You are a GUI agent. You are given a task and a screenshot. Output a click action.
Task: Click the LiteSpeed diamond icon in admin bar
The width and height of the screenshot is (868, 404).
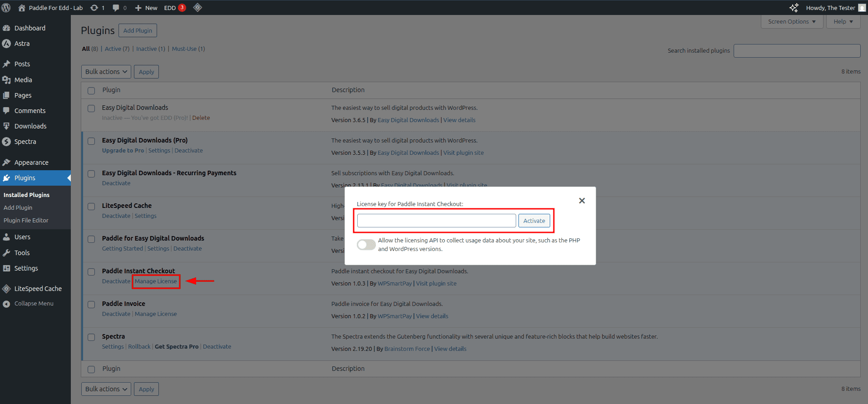(197, 8)
